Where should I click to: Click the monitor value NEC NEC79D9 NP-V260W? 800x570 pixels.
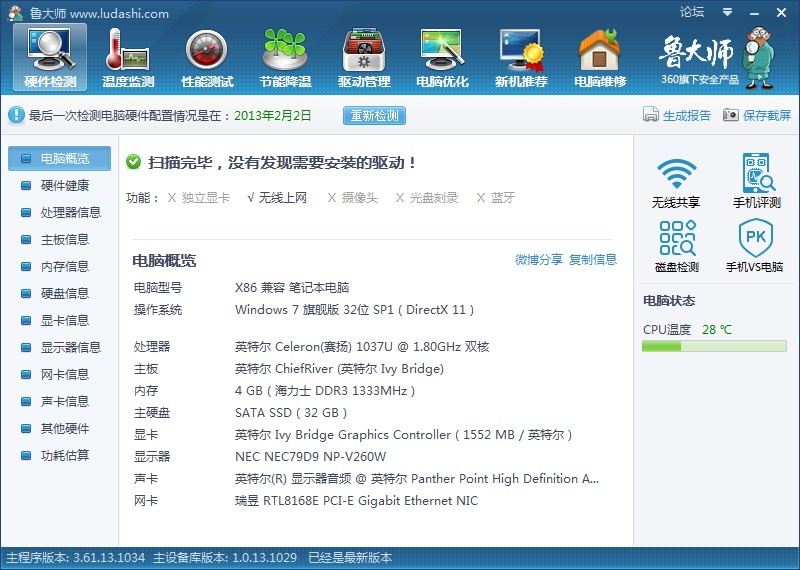(x=311, y=457)
